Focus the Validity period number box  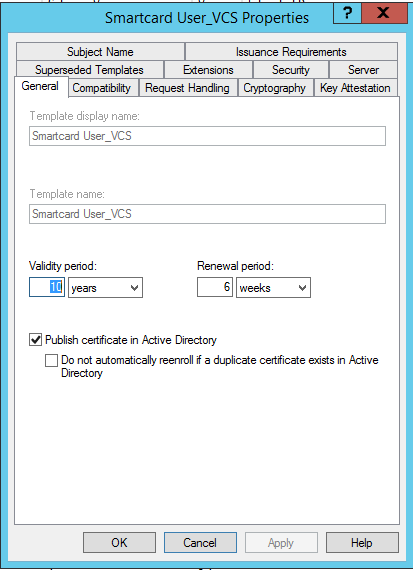pyautogui.click(x=47, y=287)
